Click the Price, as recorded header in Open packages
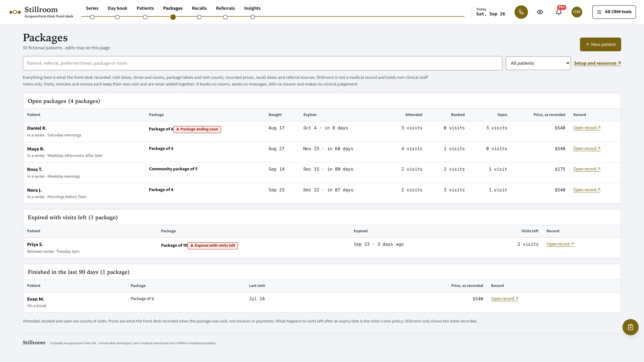The width and height of the screenshot is (644, 362). pyautogui.click(x=549, y=115)
